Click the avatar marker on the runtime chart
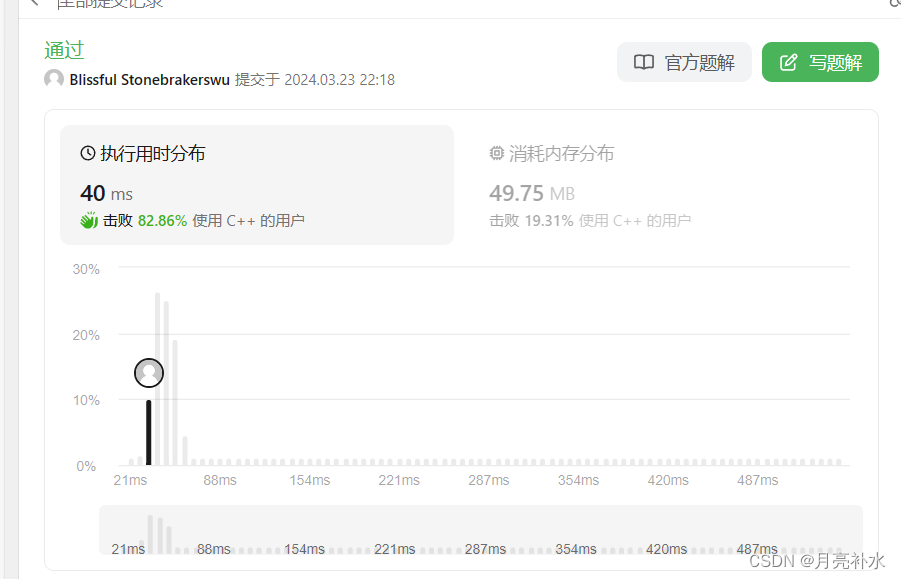The height and width of the screenshot is (579, 901). [148, 372]
